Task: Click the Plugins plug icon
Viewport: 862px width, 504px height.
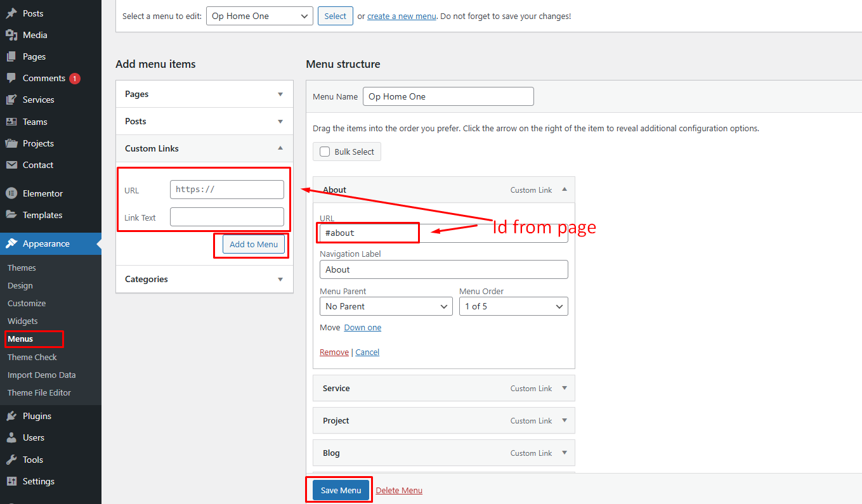Action: [x=11, y=416]
